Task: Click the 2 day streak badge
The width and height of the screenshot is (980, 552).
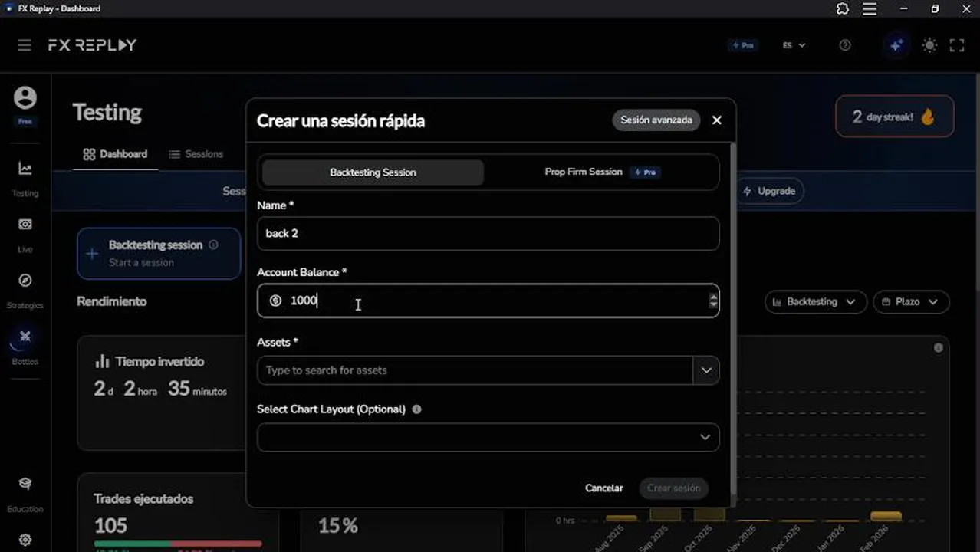Action: point(894,117)
